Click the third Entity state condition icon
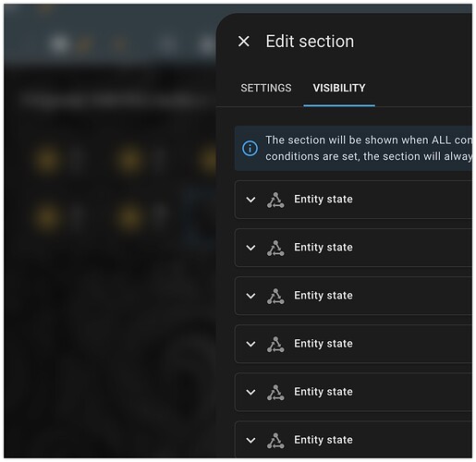 tap(275, 296)
